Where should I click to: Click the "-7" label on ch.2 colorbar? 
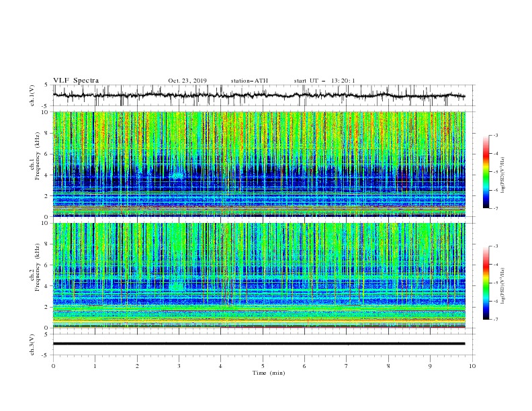click(495, 320)
